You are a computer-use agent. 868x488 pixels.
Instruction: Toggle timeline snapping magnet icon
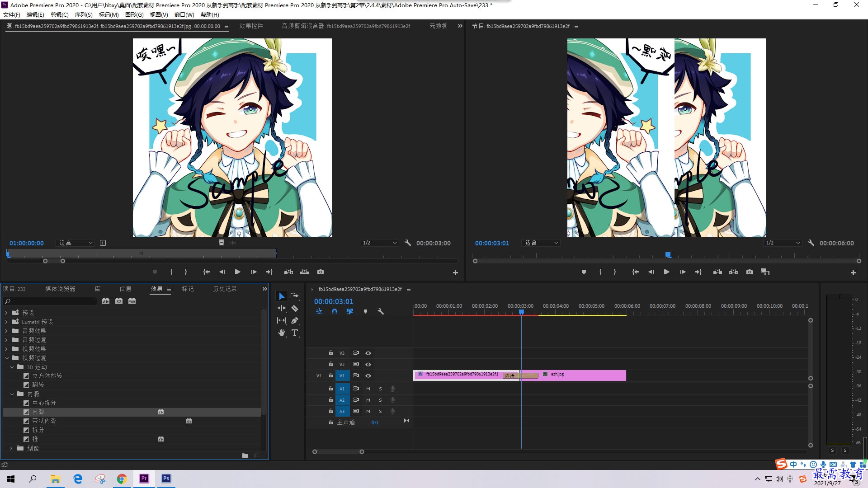tap(335, 311)
